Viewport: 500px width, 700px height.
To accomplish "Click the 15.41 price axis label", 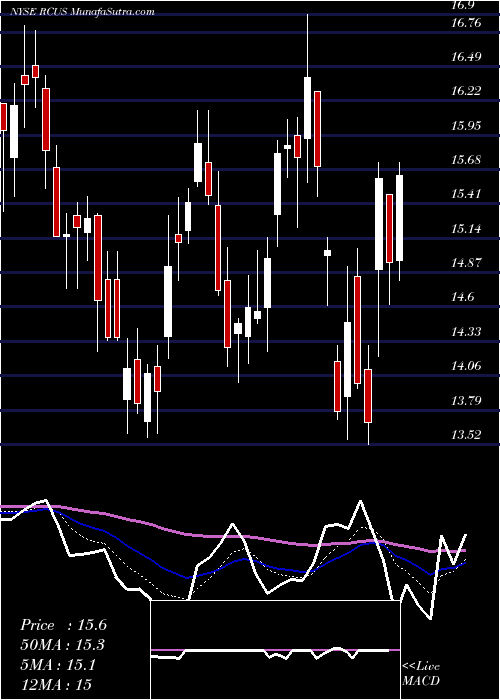I will 466,194.
